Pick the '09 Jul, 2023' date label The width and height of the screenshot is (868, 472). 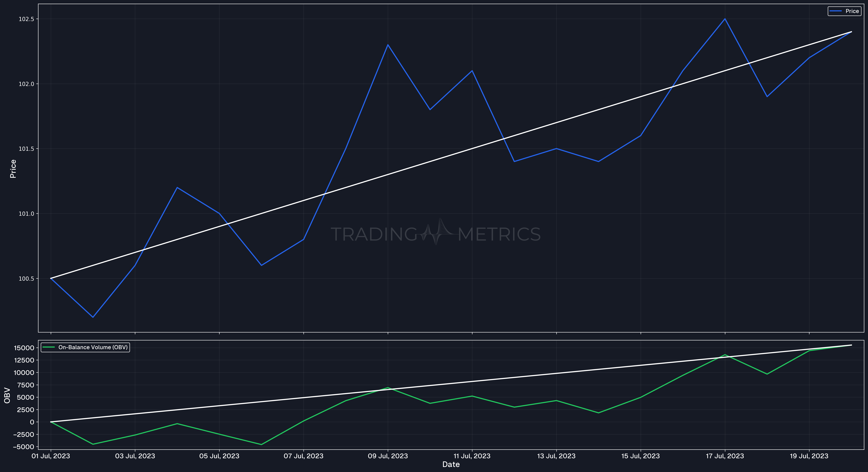tap(388, 456)
